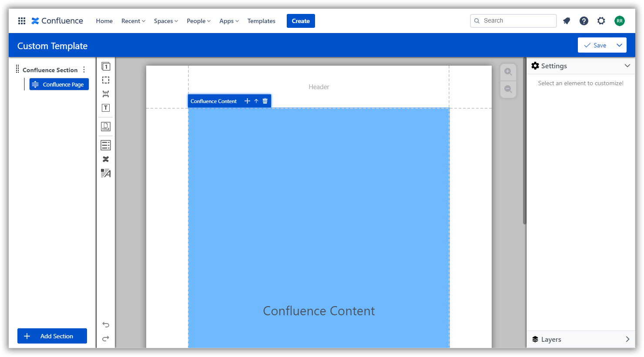Open the notifications bell icon
Viewport: 644px width, 357px height.
click(x=567, y=21)
